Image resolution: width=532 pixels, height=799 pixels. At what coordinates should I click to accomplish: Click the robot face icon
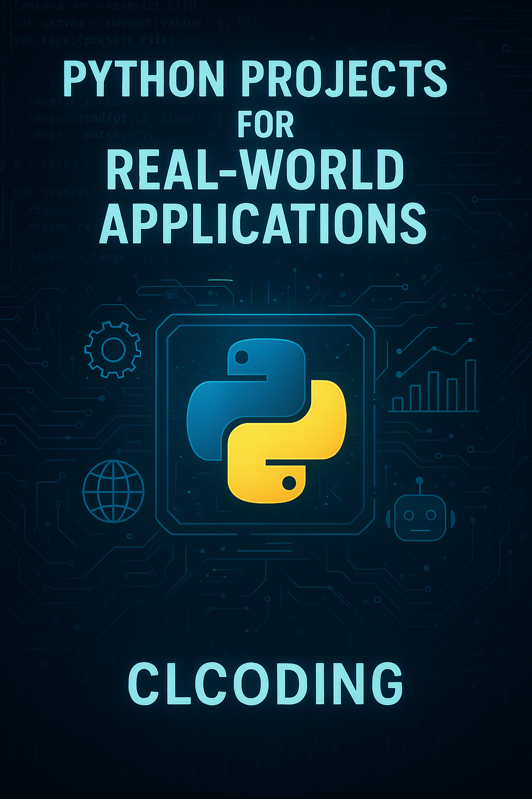tap(420, 510)
